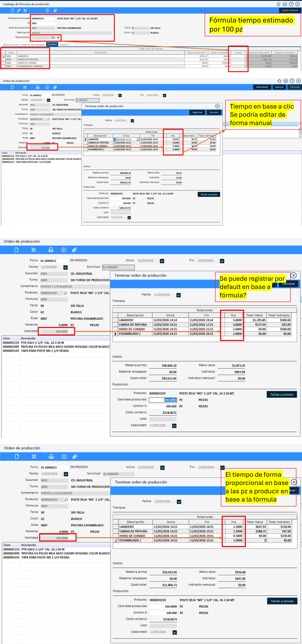302x644 pixels.
Task: Click paperclip attachment icon in Catálogo de fórmulas toolbar
Action: [55, 11]
